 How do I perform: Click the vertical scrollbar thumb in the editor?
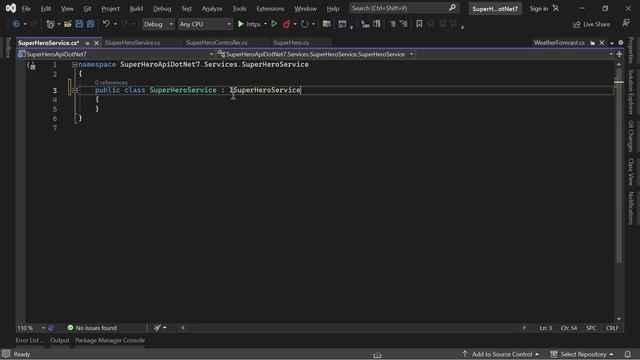[619, 165]
